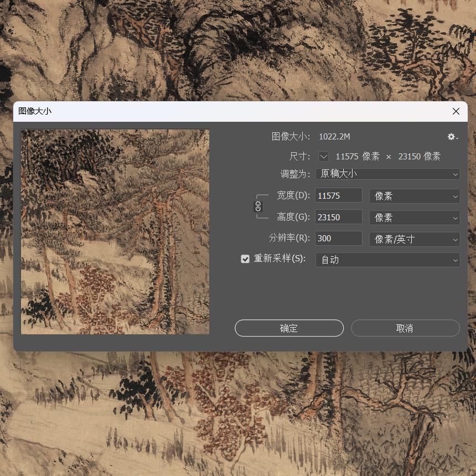Click the 调整为 label
The width and height of the screenshot is (476, 476).
(x=295, y=174)
